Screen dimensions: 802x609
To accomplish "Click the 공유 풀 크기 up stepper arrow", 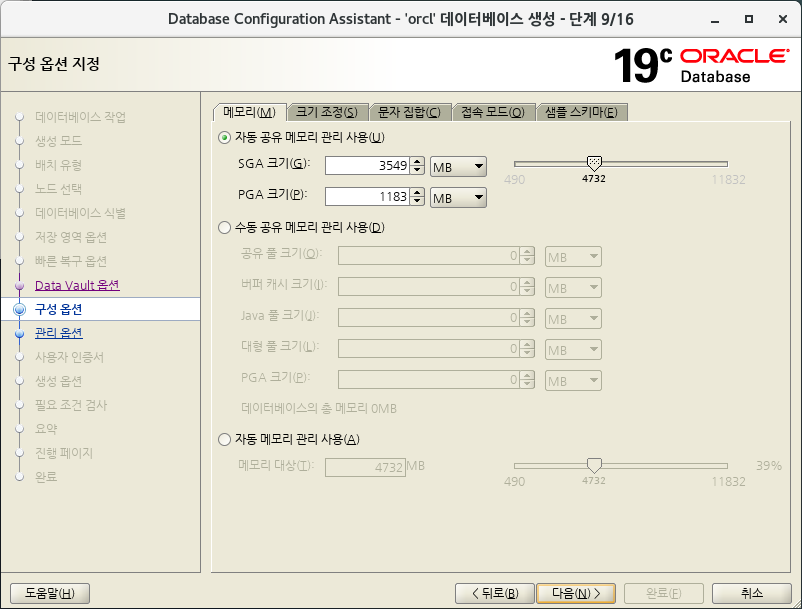I will click(527, 252).
